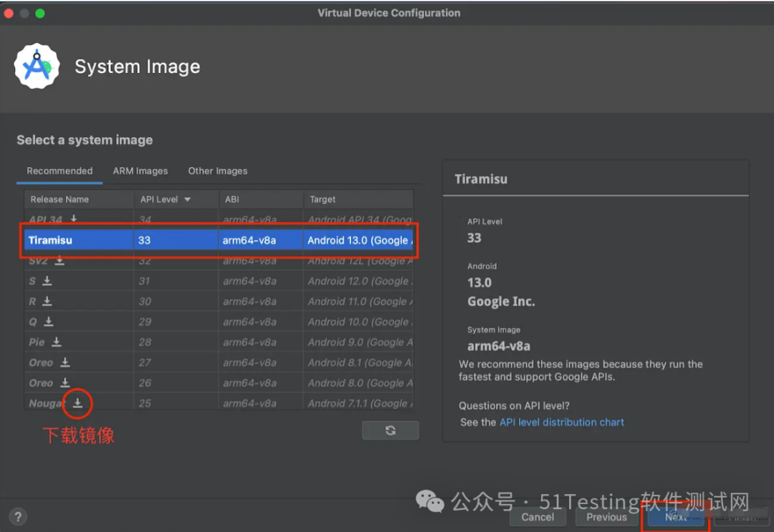
Task: Select the Android 12.0 target cell
Action: tap(358, 281)
